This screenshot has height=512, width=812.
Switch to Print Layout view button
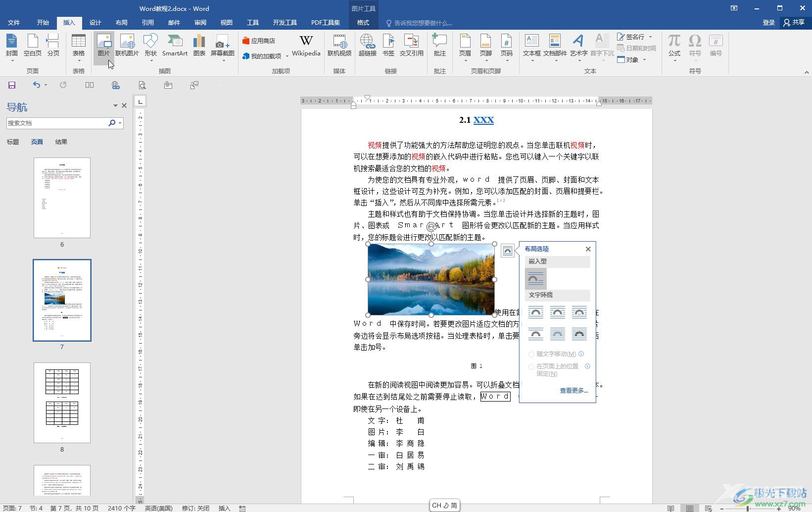(689, 508)
